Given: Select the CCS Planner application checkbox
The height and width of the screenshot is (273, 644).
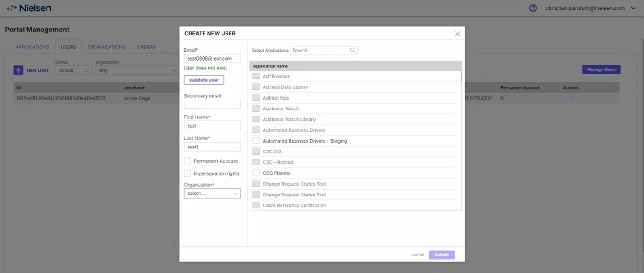Looking at the screenshot, I should click(x=256, y=173).
